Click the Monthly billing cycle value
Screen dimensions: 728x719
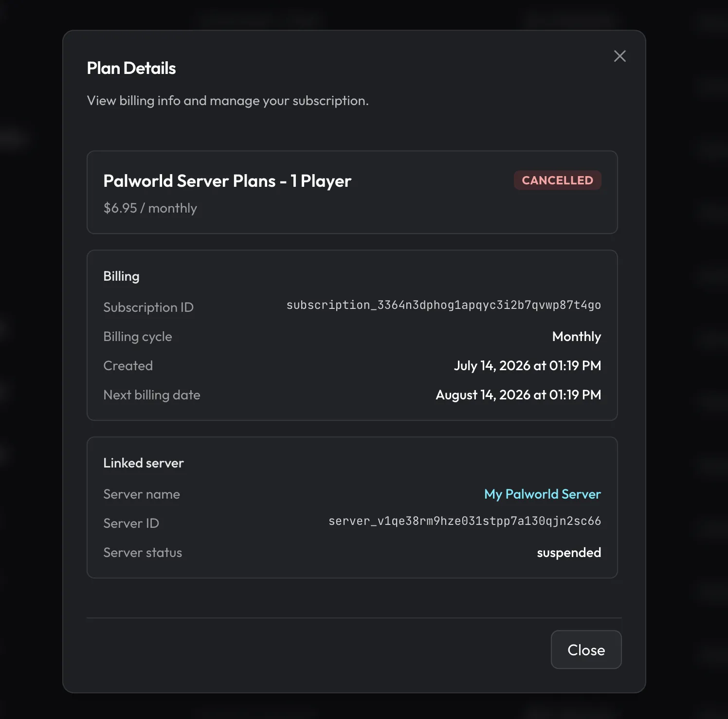click(576, 337)
